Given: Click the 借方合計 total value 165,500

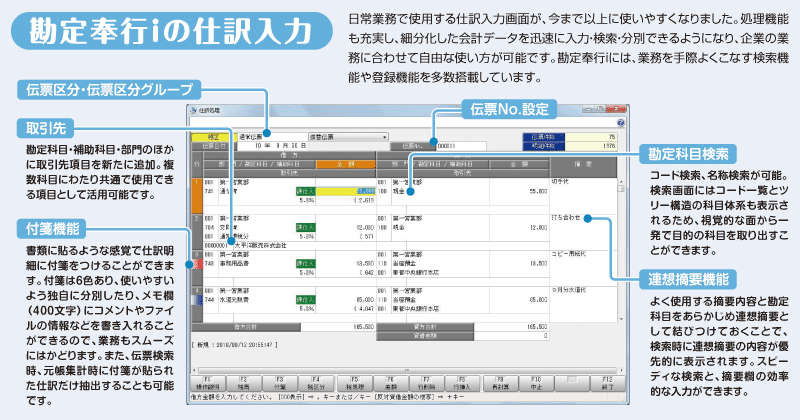Looking at the screenshot, I should click(x=363, y=327).
